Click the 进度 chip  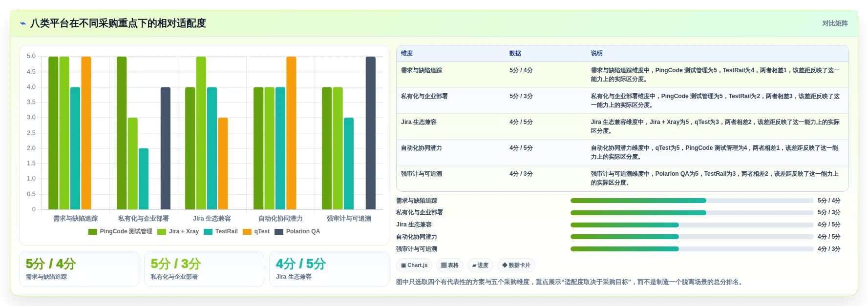point(480,265)
